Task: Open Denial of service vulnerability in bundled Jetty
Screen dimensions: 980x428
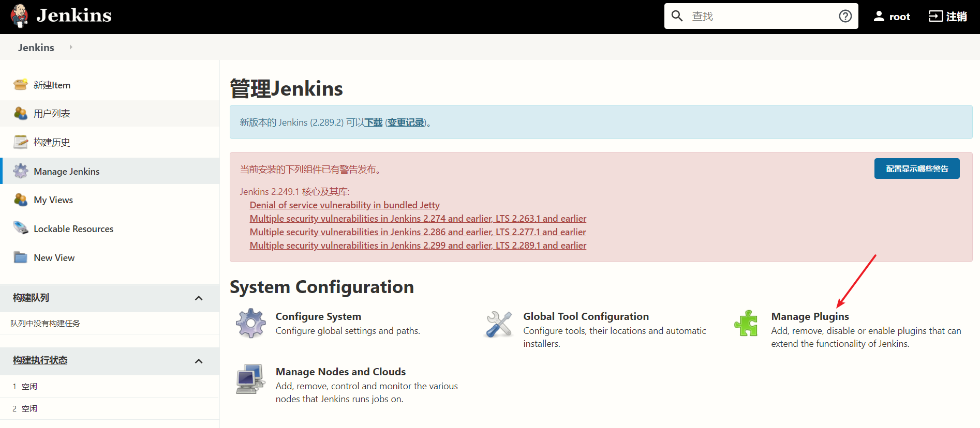Action: (345, 205)
